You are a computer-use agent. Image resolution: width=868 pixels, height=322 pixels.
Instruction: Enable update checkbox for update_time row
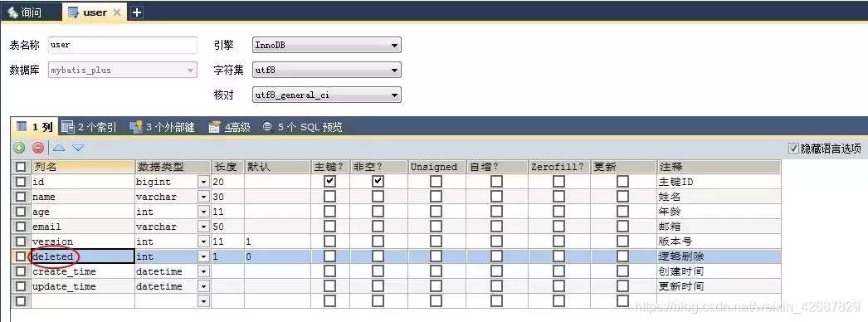[x=623, y=285]
